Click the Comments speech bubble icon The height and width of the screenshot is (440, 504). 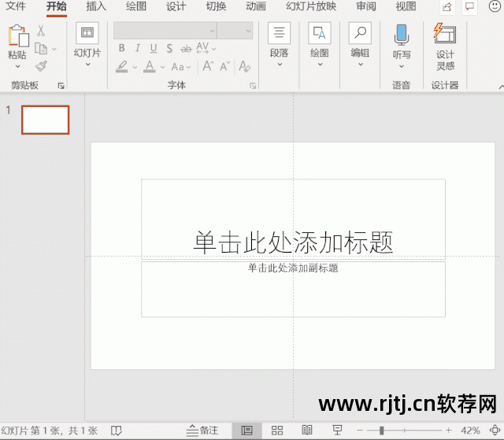469,7
